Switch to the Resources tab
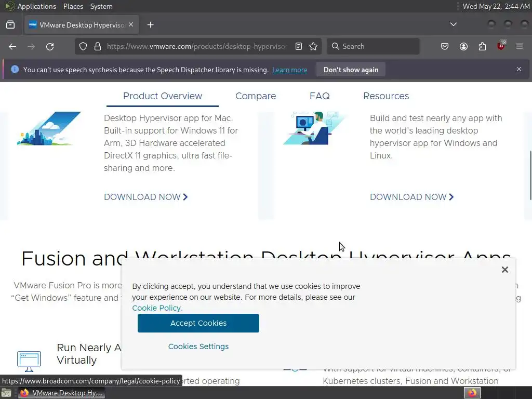This screenshot has height=399, width=532. (x=386, y=96)
